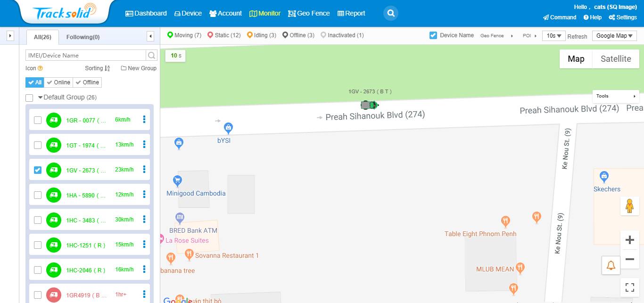Expand the POI map option
The image size is (644, 303).
(530, 36)
